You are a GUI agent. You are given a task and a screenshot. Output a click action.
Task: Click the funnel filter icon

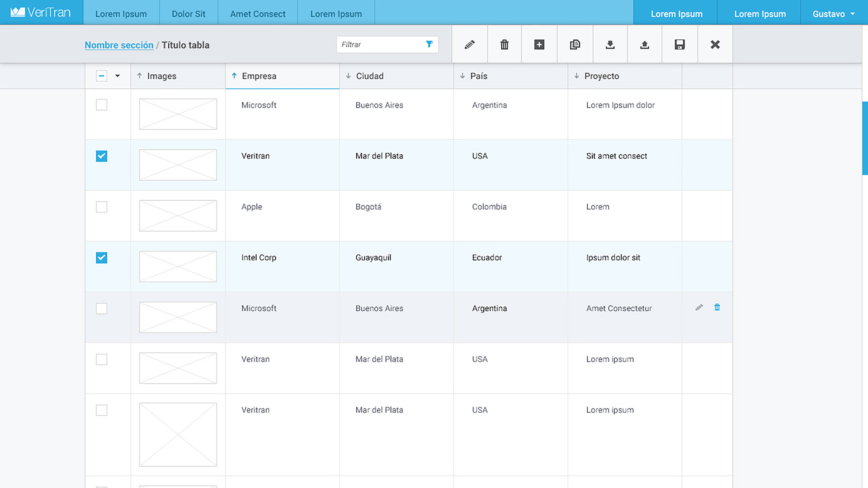[x=429, y=44]
